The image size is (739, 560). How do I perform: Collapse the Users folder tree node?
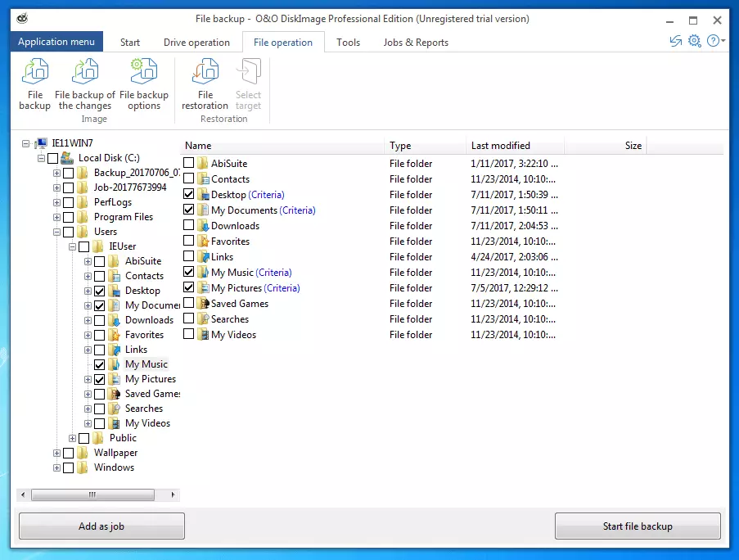[x=56, y=232]
